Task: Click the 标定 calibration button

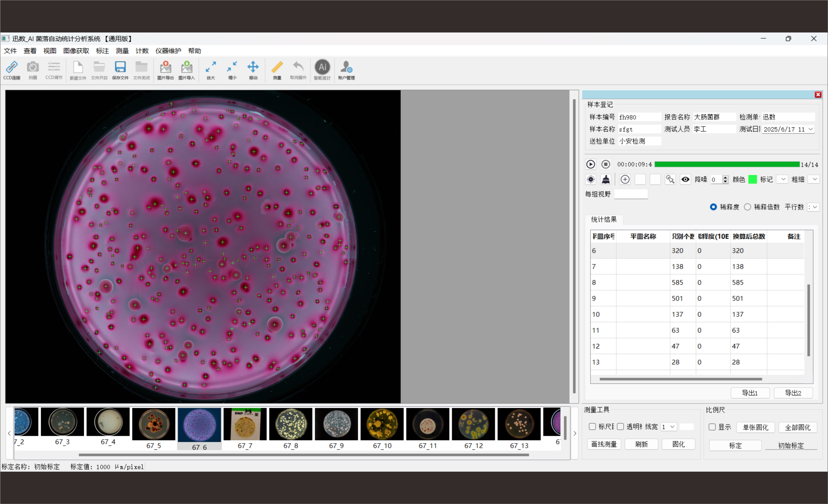Action: click(735, 445)
